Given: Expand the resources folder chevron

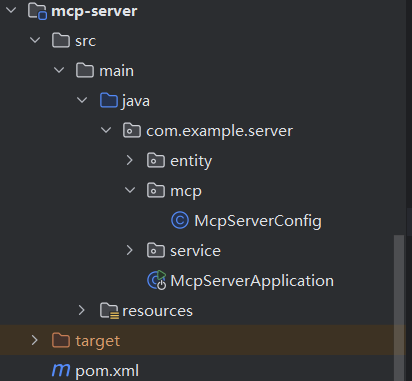Looking at the screenshot, I should pyautogui.click(x=82, y=310).
